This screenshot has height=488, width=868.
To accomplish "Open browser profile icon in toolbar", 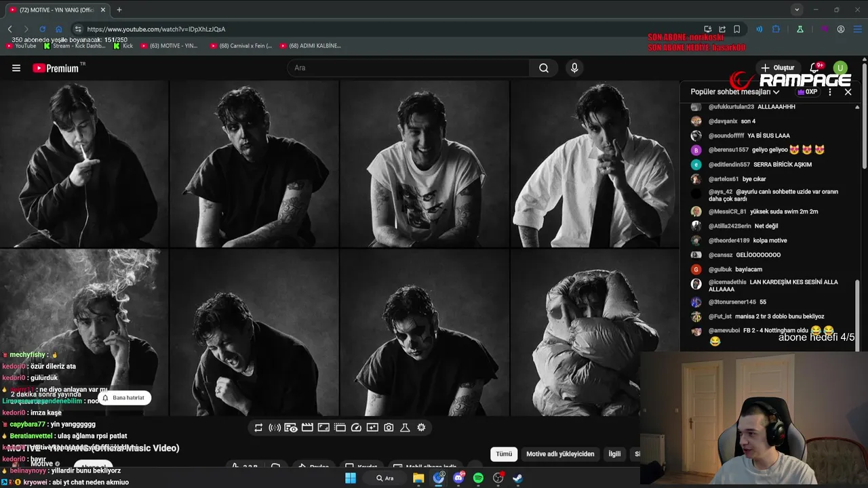I will pos(841,29).
